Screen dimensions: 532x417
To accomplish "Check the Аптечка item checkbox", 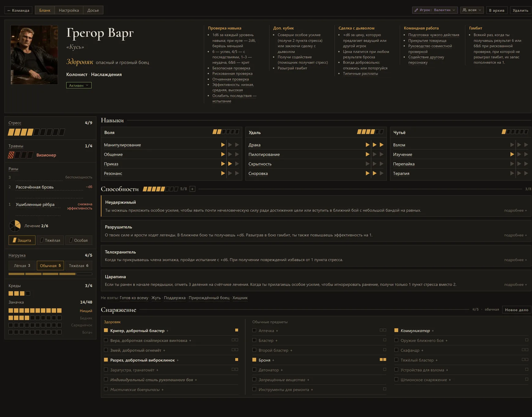I will pos(254,330).
